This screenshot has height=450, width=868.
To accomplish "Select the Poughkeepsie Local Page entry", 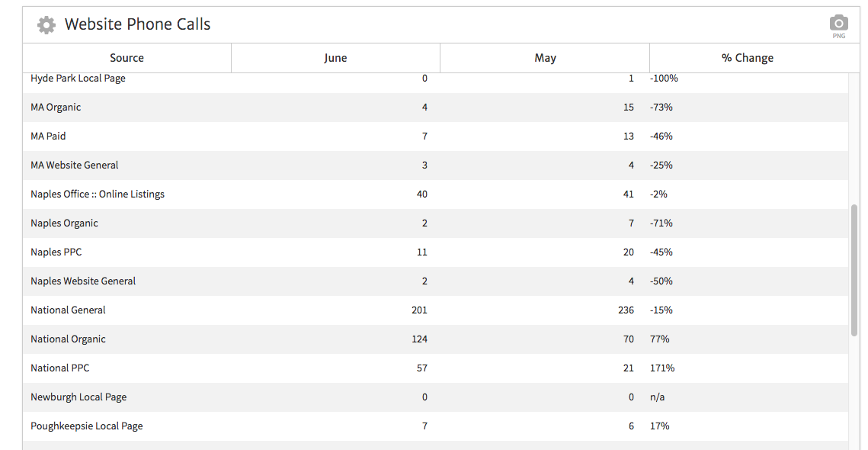I will coord(86,426).
